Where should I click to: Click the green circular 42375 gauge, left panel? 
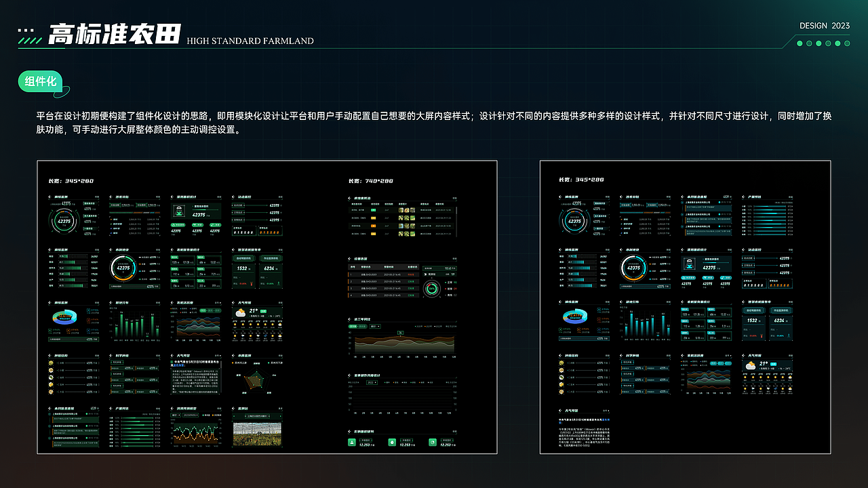pyautogui.click(x=64, y=221)
